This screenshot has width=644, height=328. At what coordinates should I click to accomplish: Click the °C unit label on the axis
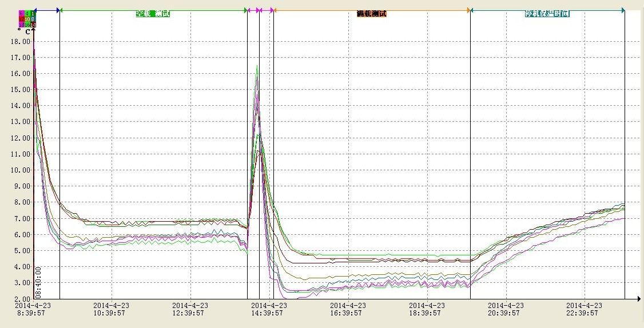point(24,31)
